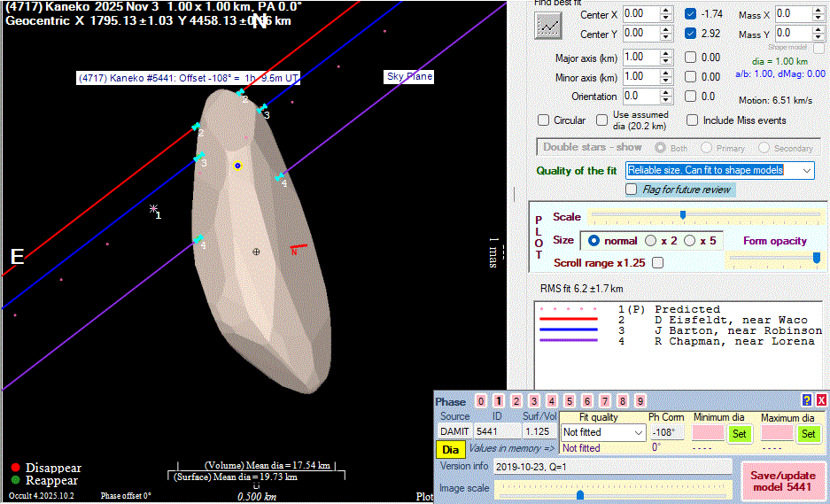Enable the Circular checkbox

tap(544, 120)
